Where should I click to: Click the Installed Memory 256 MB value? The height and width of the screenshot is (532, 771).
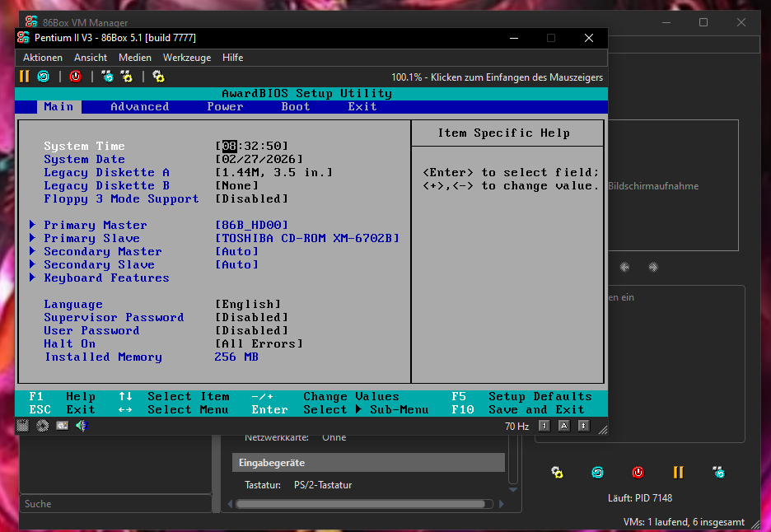click(x=236, y=357)
